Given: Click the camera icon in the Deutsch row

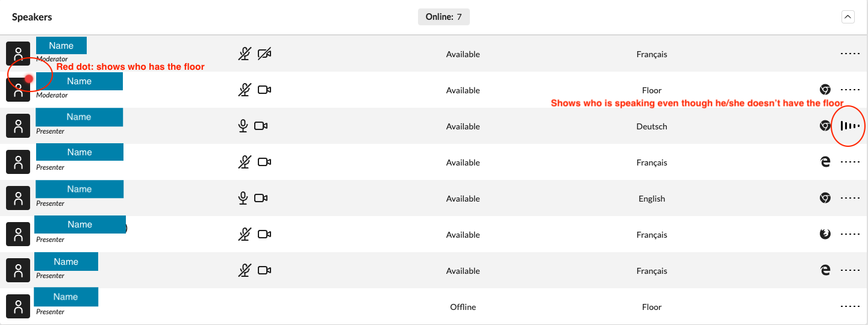Looking at the screenshot, I should [261, 126].
